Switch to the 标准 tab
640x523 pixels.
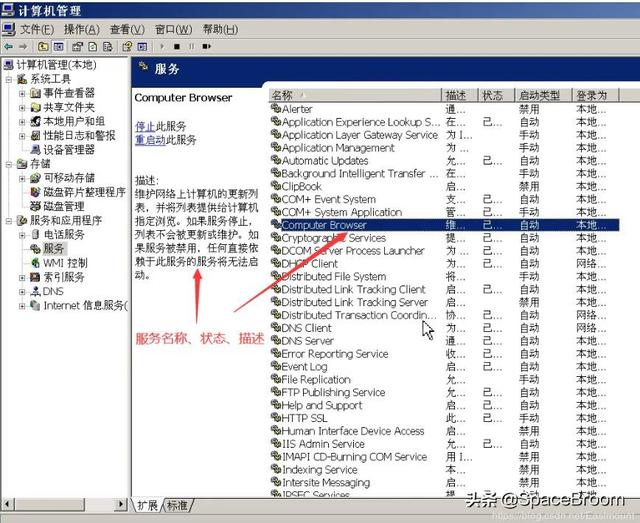click(178, 505)
